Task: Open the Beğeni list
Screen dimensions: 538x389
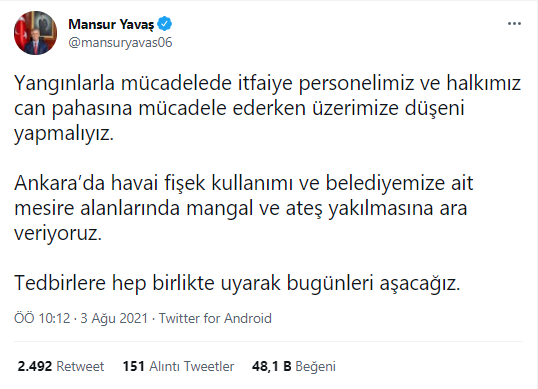Action: coord(315,367)
